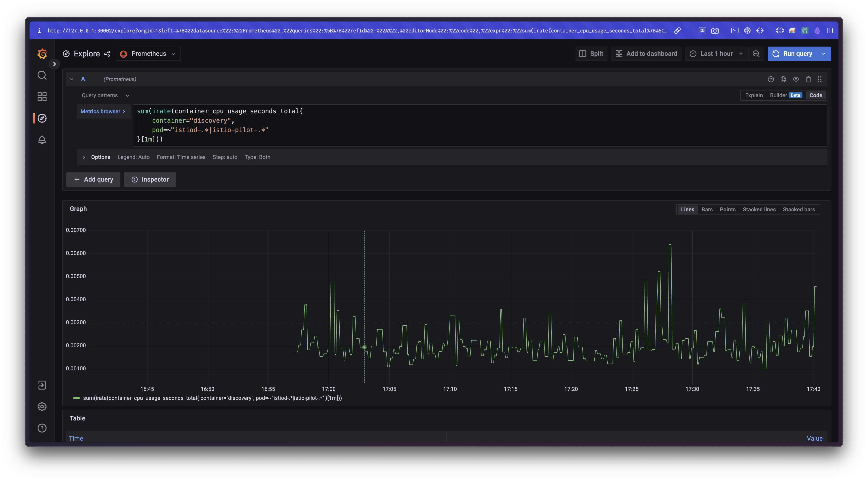Click the legend series query label
The image size is (868, 480).
click(212, 398)
